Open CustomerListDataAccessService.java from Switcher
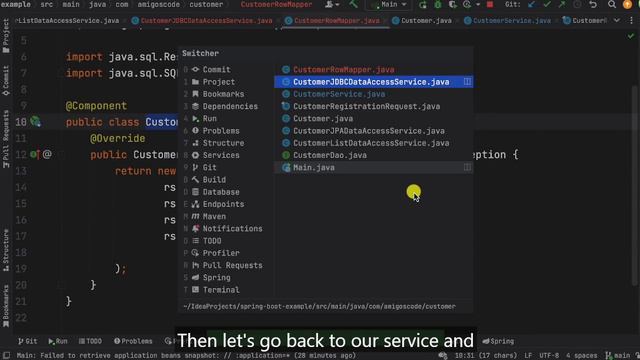Screen dimensions: 640x360 [373, 143]
